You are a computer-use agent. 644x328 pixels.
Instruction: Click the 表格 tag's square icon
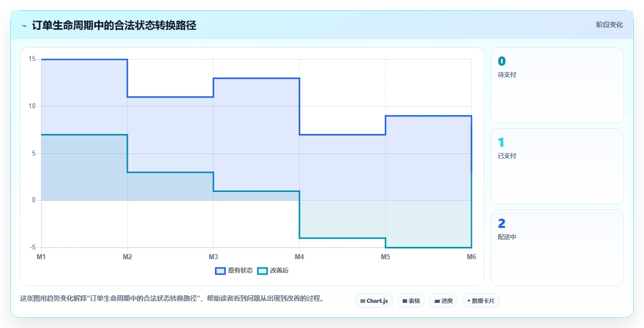(404, 301)
